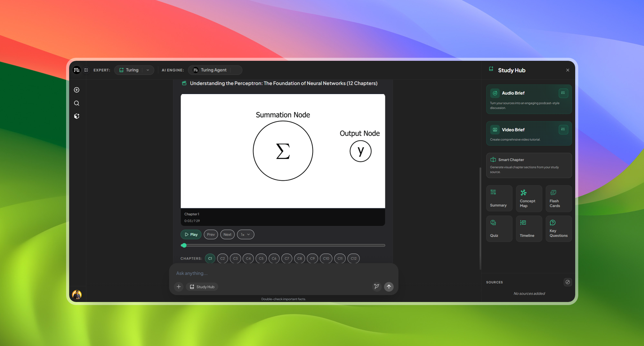Viewport: 644px width, 346px height.
Task: Open the Smart Chapter card
Action: (x=529, y=165)
